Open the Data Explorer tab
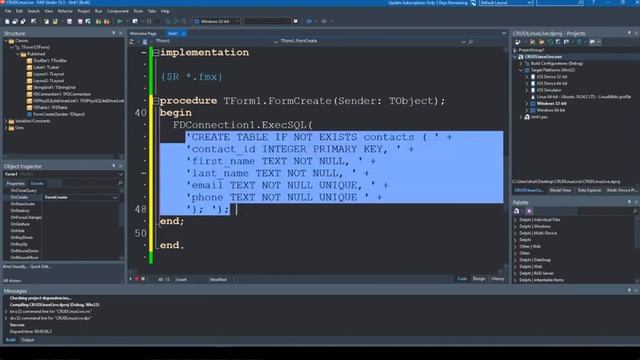This screenshot has height=360, width=640. [x=589, y=190]
